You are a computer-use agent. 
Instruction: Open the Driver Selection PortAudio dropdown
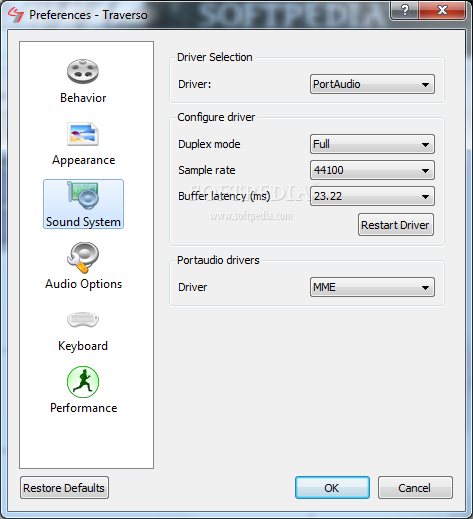click(x=372, y=84)
